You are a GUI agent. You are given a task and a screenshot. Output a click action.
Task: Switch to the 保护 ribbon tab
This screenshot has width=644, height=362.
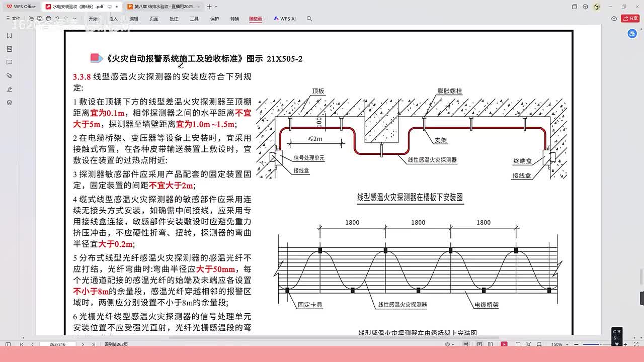[215, 19]
